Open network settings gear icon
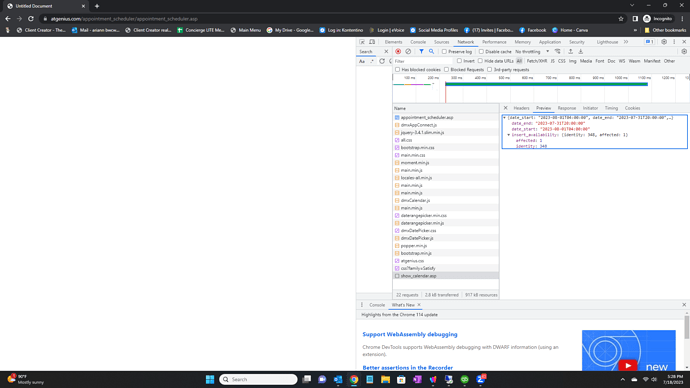 coord(684,51)
